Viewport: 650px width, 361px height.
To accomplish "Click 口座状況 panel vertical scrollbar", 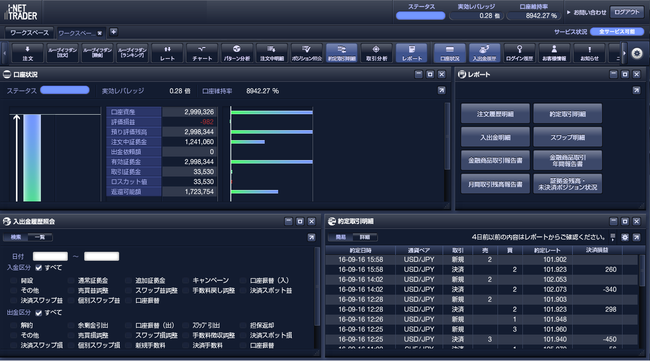I will (x=447, y=137).
